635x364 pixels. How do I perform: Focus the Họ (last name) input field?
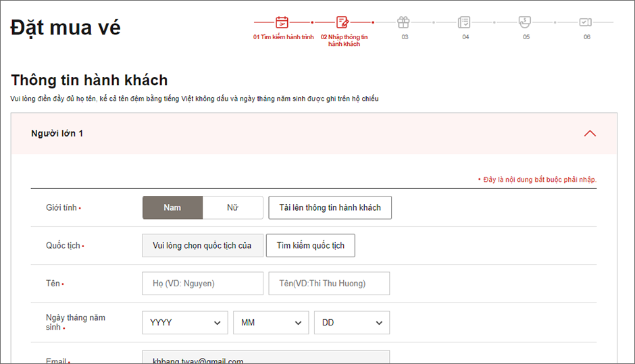click(202, 284)
